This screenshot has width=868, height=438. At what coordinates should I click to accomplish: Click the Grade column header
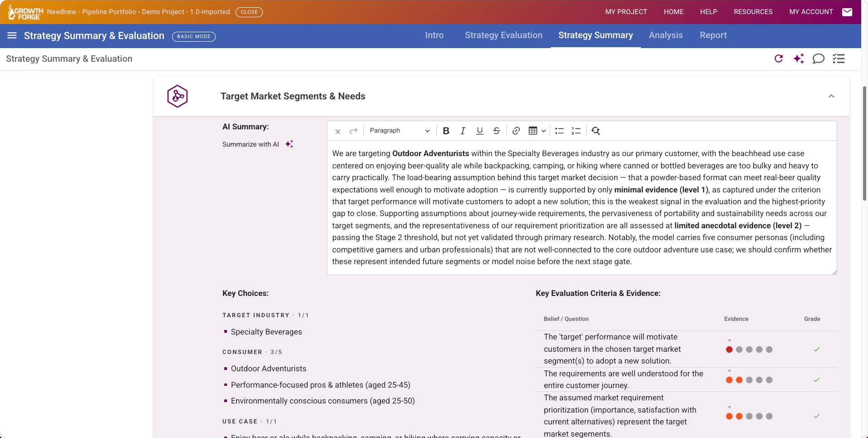tap(812, 319)
